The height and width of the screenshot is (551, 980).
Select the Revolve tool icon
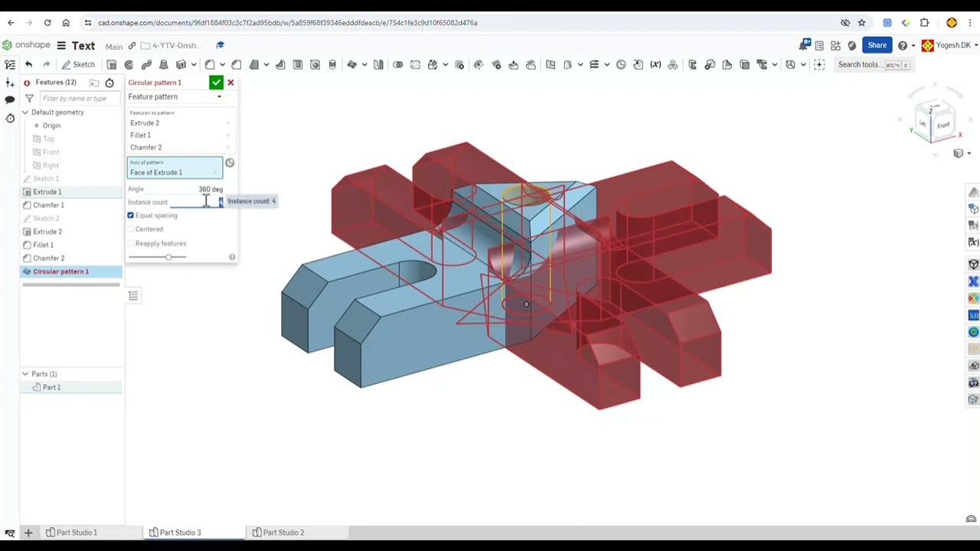(x=129, y=65)
